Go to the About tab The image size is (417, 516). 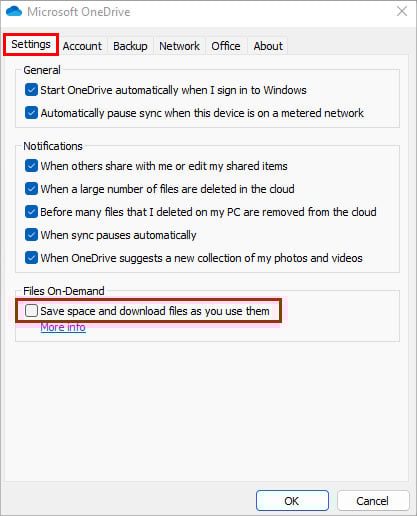click(x=268, y=46)
